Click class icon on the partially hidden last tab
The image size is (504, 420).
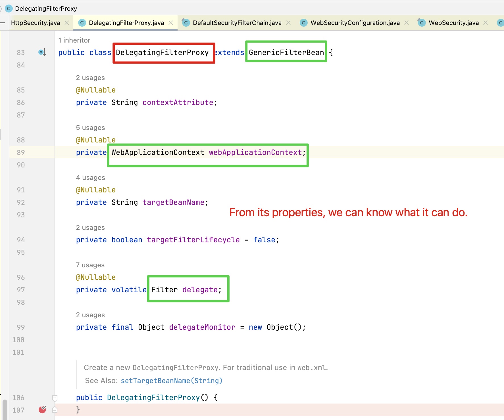(x=500, y=23)
